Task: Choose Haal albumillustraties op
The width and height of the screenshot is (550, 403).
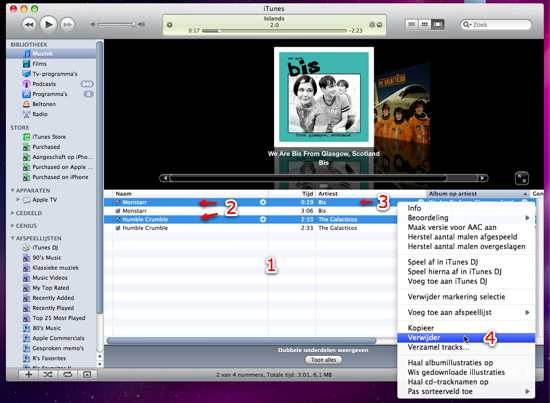Action: [466, 363]
